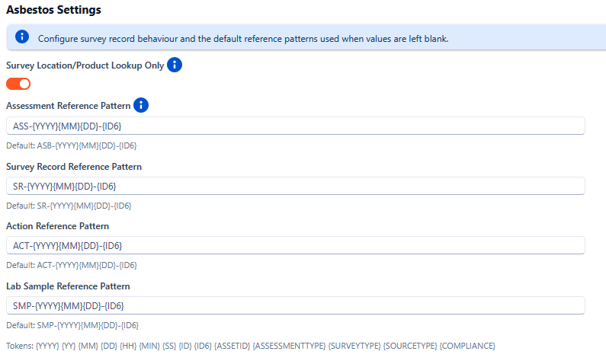Click the default SR- pattern hint text

point(69,206)
